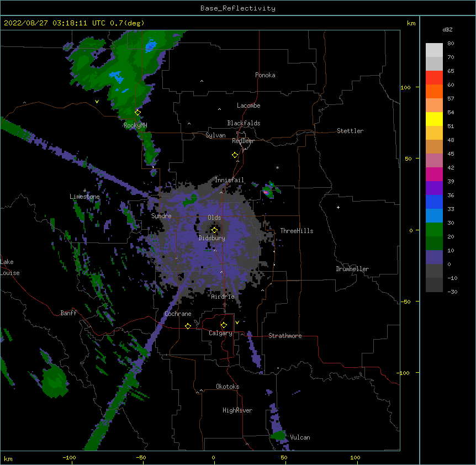Image resolution: width=476 pixels, height=465 pixels.
Task: Click the 42 dBZ magenta legend swatch
Action: [x=434, y=174]
